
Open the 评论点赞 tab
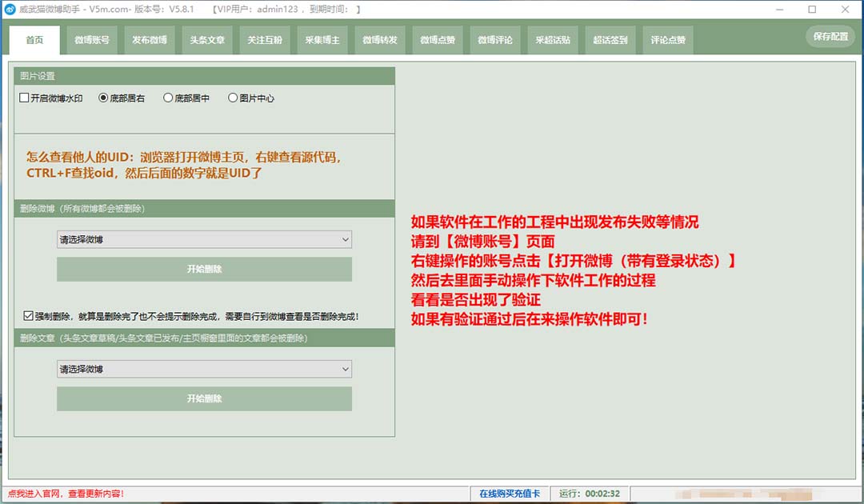point(666,39)
